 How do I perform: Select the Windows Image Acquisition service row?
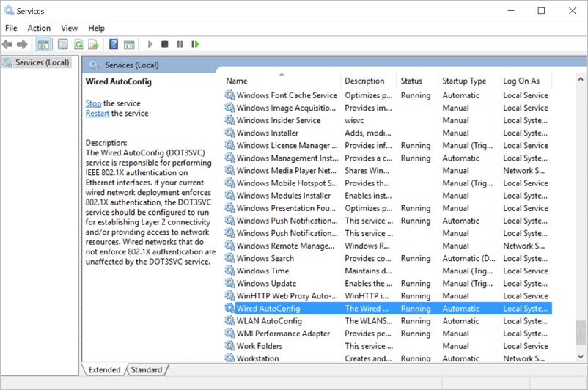click(x=388, y=108)
